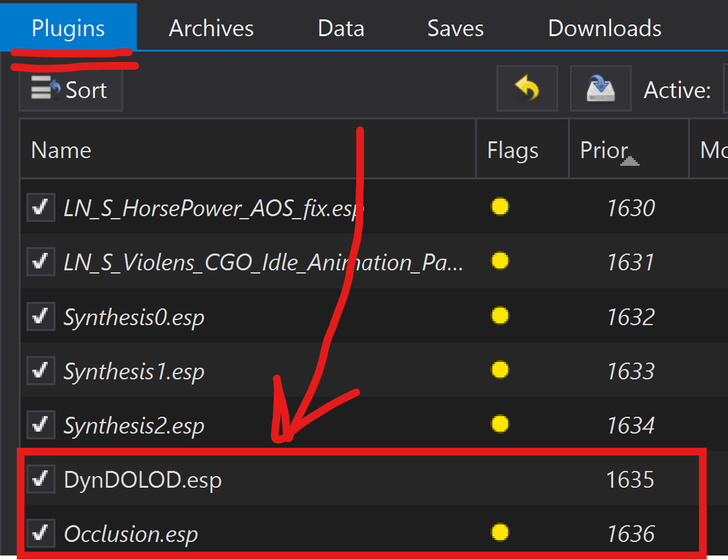
Task: Click yellow flag icon for Synthesis1.esp
Action: [x=500, y=370]
